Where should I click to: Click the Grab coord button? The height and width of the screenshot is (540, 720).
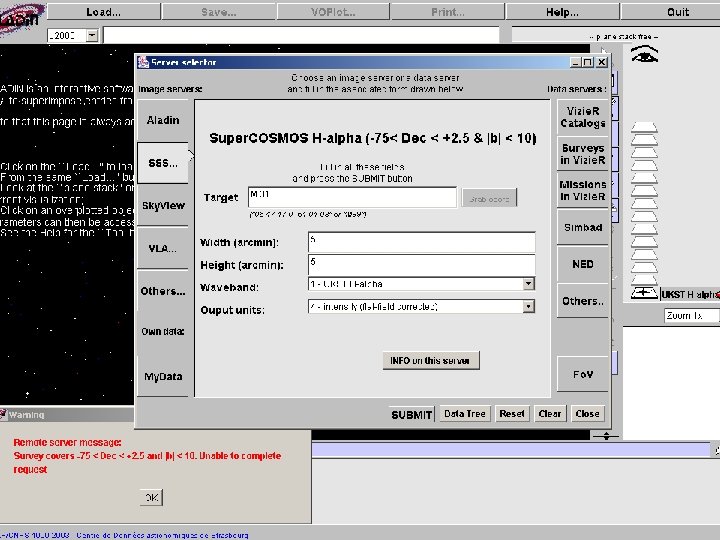pos(489,198)
